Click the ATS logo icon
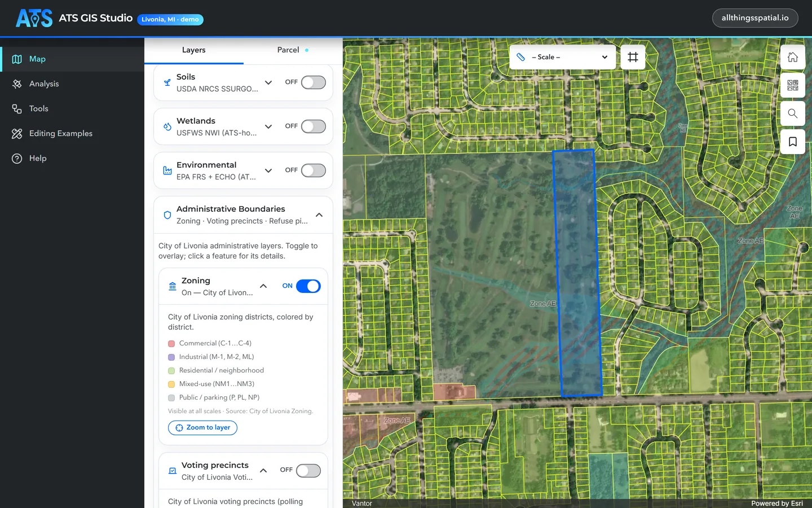 coord(34,18)
